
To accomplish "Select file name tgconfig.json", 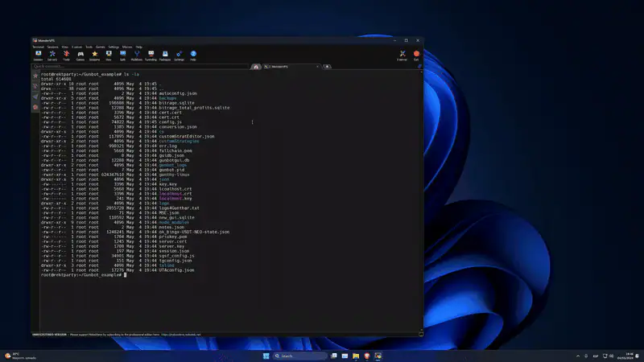I will (175, 261).
